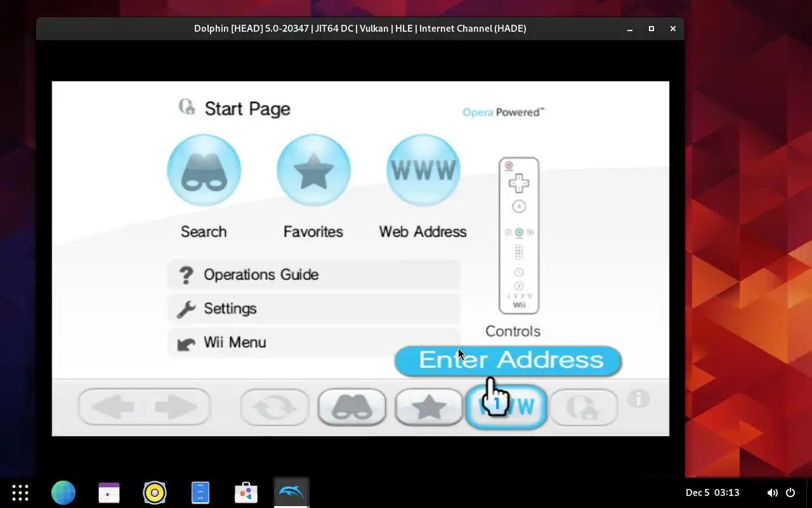Minimize the Dolphin window

pos(630,29)
